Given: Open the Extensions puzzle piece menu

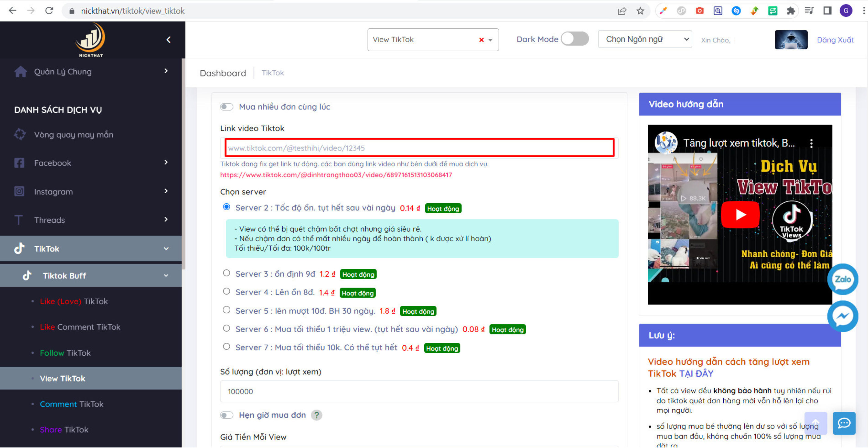Looking at the screenshot, I should (x=791, y=11).
